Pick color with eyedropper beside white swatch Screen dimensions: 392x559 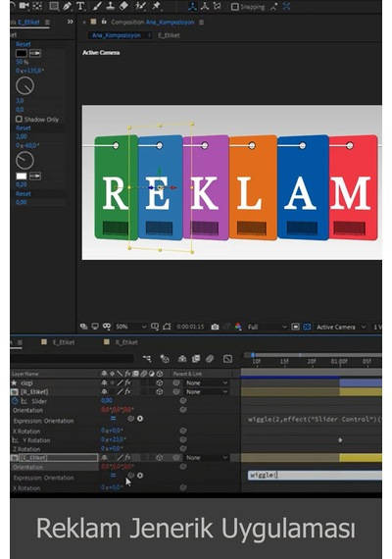point(35,177)
